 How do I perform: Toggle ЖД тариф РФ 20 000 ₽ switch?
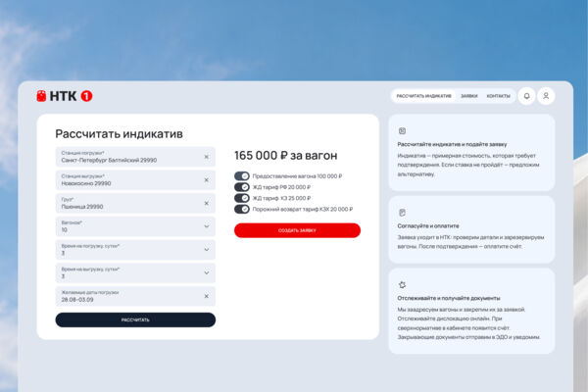pyautogui.click(x=242, y=187)
